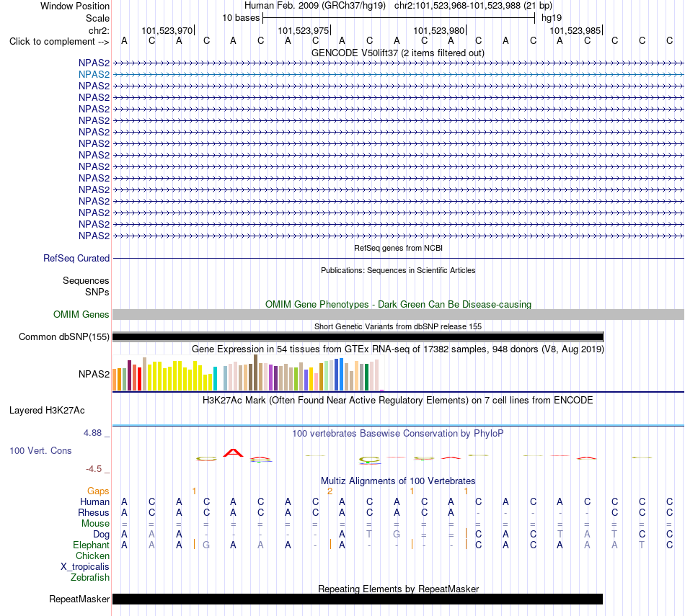The height and width of the screenshot is (616, 685).
Task: Click the Human row label in Multiz alignment
Action: click(x=94, y=502)
